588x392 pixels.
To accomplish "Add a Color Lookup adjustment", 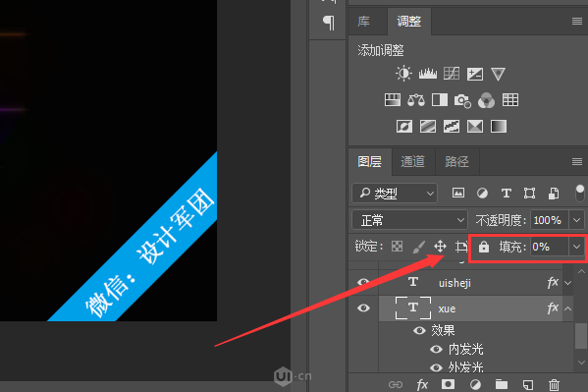I will (510, 100).
